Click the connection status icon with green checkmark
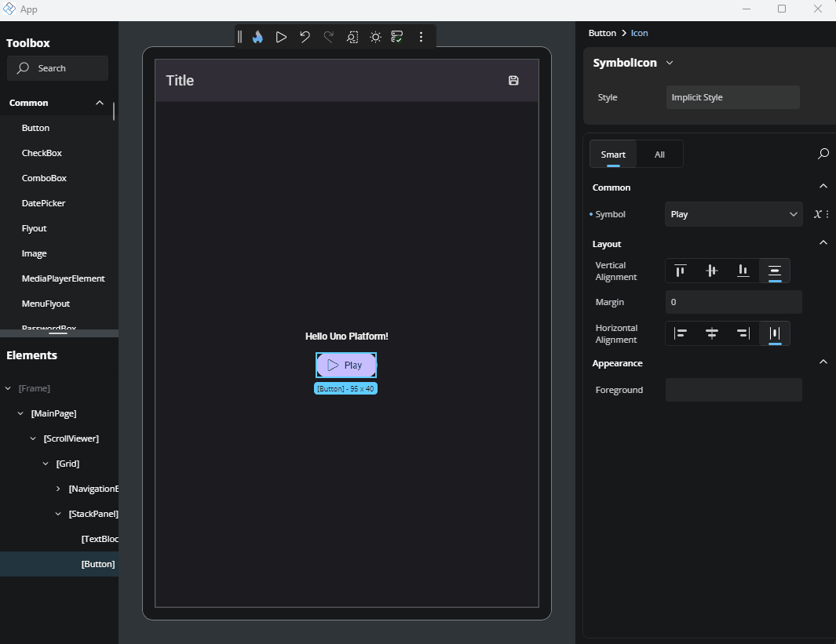The height and width of the screenshot is (644, 836). pyautogui.click(x=397, y=36)
